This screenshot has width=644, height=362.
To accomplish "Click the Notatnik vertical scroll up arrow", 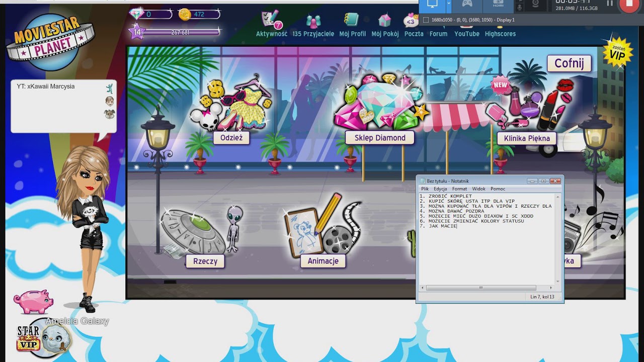I will [557, 196].
